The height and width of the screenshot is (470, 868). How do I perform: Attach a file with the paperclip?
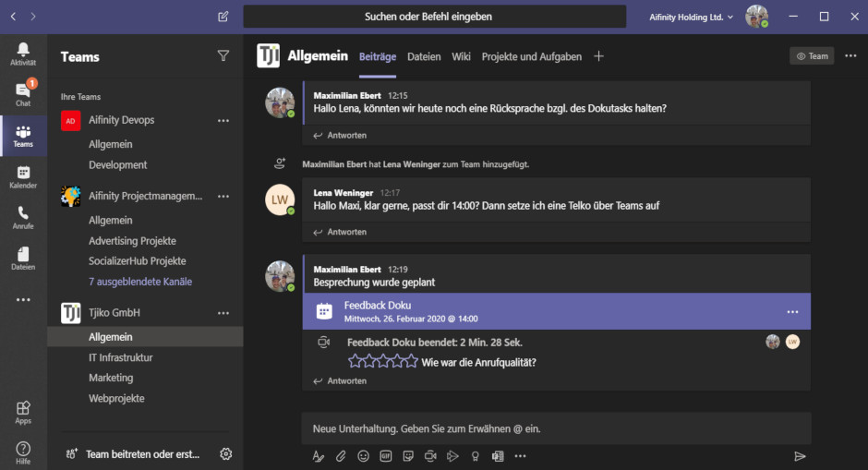[341, 456]
